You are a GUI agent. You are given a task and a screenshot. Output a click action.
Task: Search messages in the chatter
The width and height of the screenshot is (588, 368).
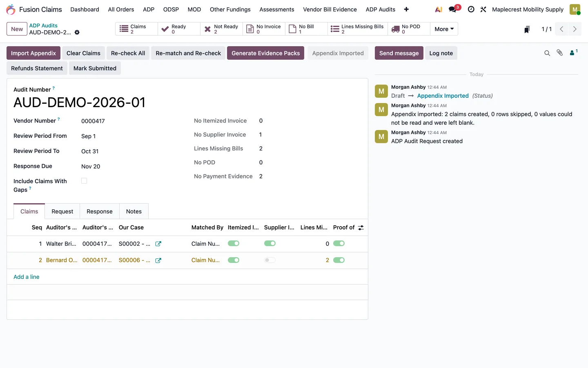(x=547, y=53)
